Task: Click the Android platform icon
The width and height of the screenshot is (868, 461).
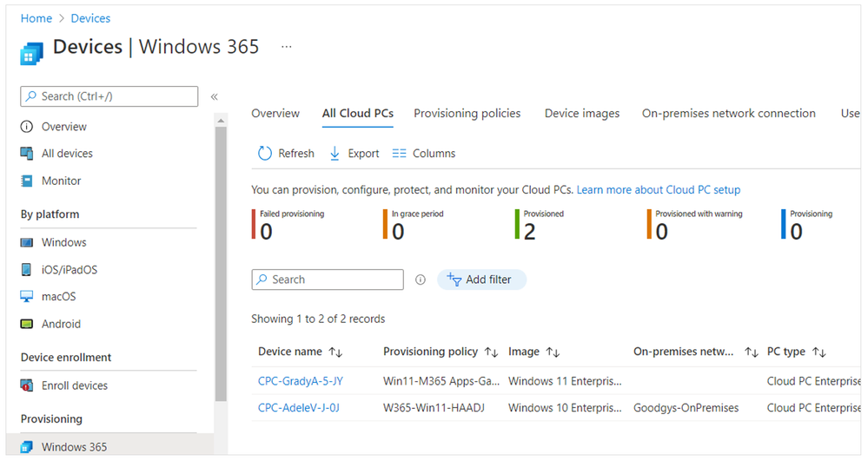Action: [x=27, y=324]
